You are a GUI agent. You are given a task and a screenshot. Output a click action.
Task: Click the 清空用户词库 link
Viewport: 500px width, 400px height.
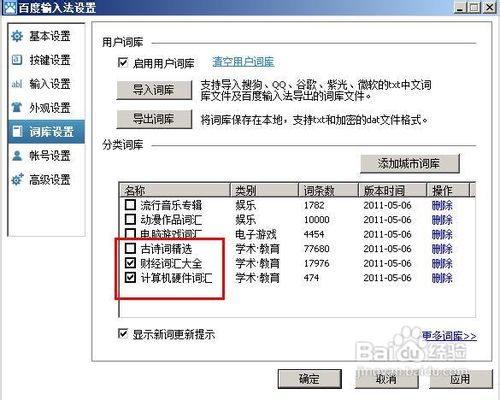243,62
